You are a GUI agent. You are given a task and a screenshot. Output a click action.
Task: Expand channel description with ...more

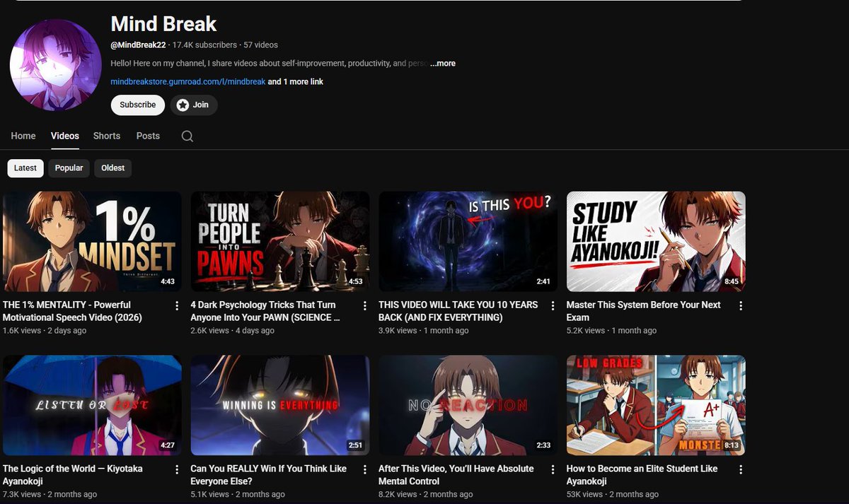(443, 64)
